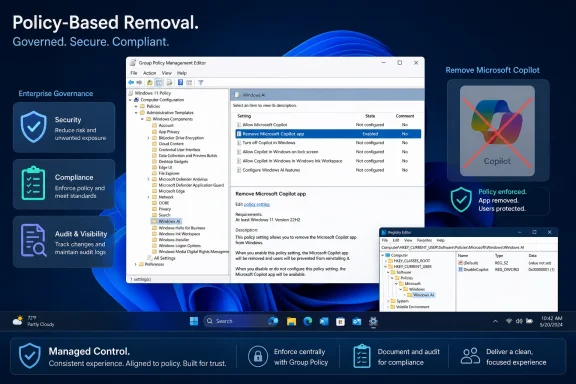This screenshot has height=384, width=576.
Task: Show hidden icons in system tray
Action: pyautogui.click(x=496, y=321)
